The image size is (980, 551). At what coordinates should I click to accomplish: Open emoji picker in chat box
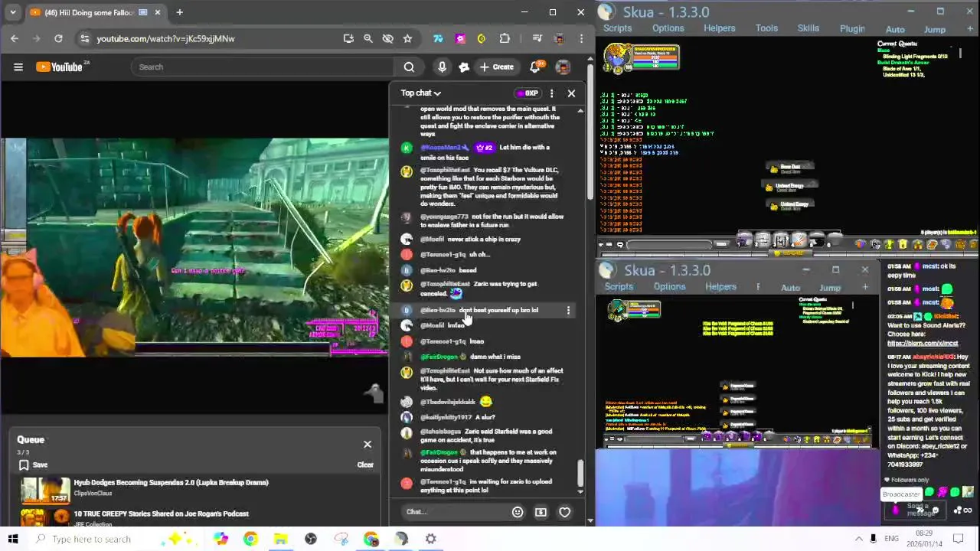518,512
